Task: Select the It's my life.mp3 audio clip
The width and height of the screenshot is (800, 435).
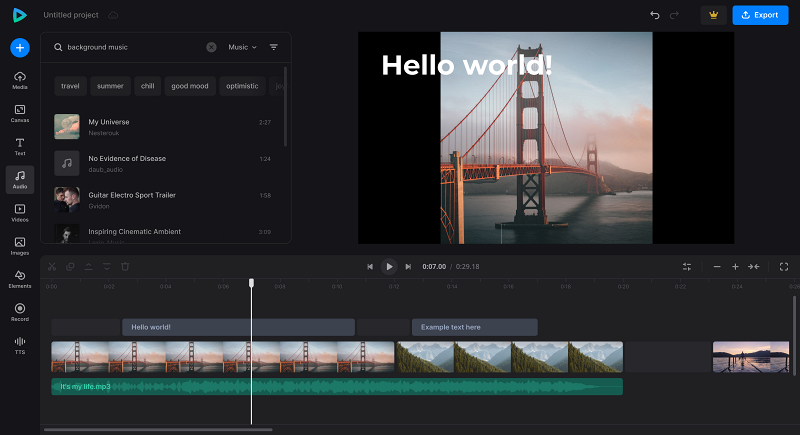Action: (337, 387)
